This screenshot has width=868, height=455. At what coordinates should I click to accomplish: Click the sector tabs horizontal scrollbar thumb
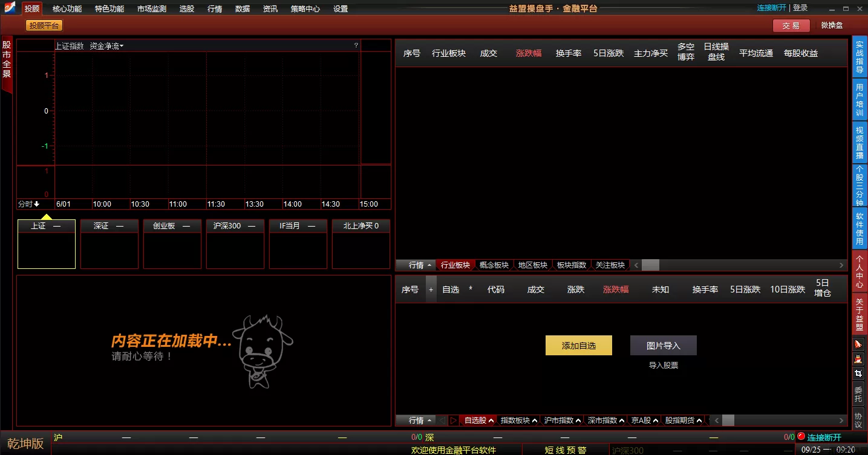coord(650,265)
